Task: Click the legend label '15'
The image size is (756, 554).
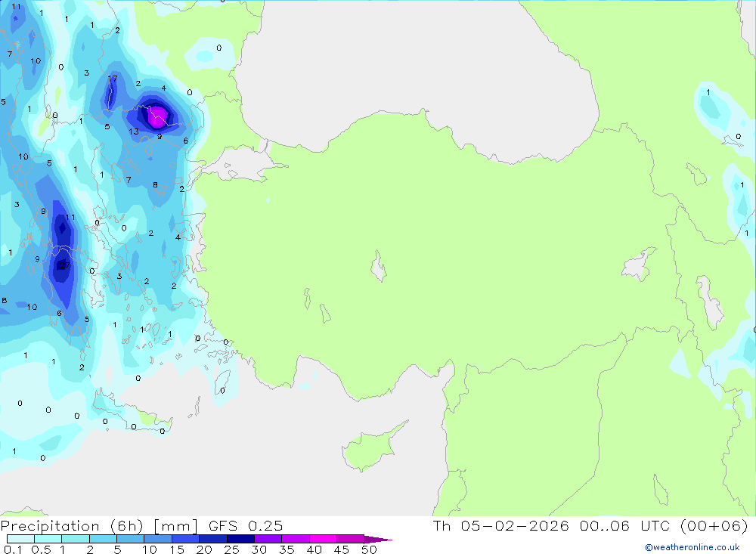Action: 177,549
